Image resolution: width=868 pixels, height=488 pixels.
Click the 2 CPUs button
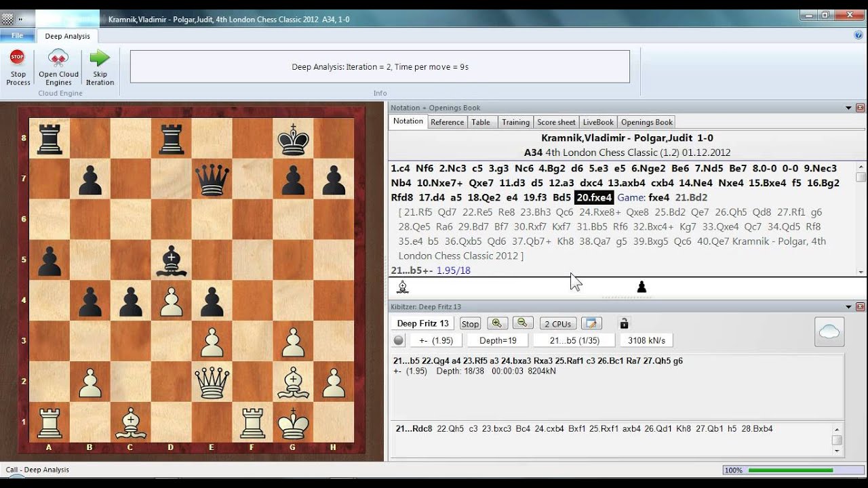tap(557, 324)
